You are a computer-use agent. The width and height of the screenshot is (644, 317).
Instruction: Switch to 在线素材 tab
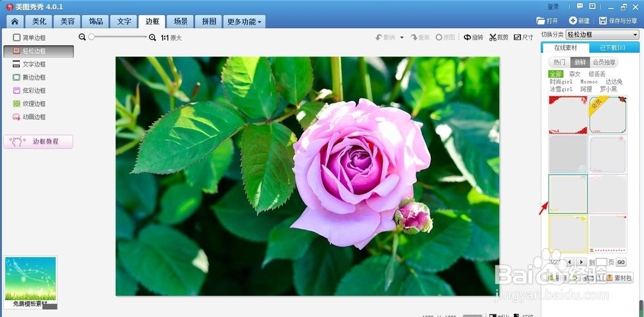pyautogui.click(x=565, y=48)
